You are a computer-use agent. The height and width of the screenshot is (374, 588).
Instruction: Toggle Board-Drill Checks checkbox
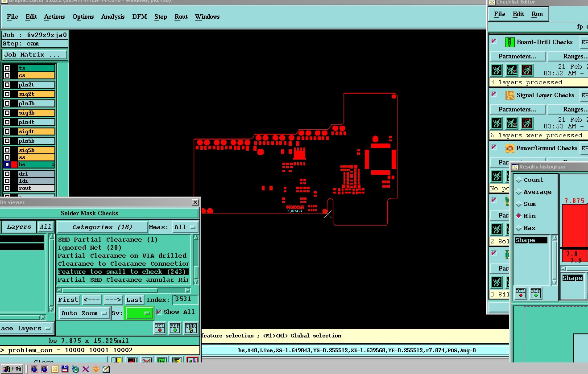(493, 41)
